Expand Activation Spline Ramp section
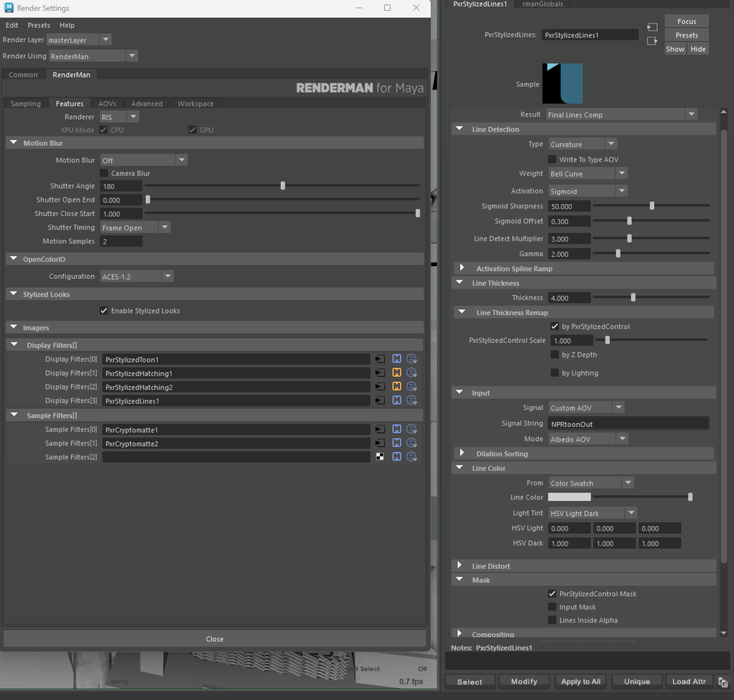734x700 pixels. tap(462, 268)
